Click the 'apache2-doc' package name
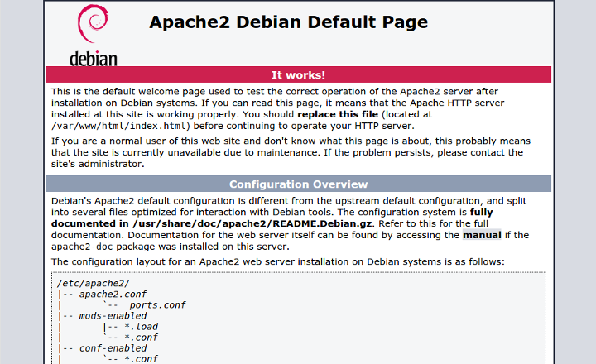The image size is (596, 364). 82,247
